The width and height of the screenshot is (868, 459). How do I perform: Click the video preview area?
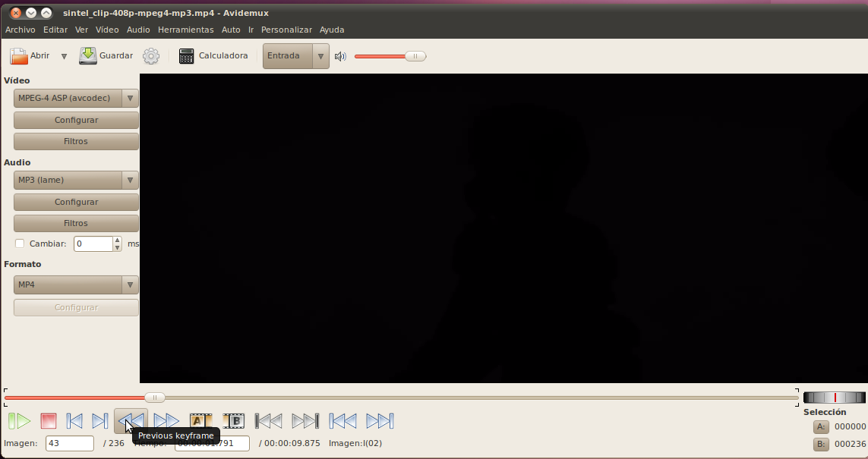(x=503, y=228)
